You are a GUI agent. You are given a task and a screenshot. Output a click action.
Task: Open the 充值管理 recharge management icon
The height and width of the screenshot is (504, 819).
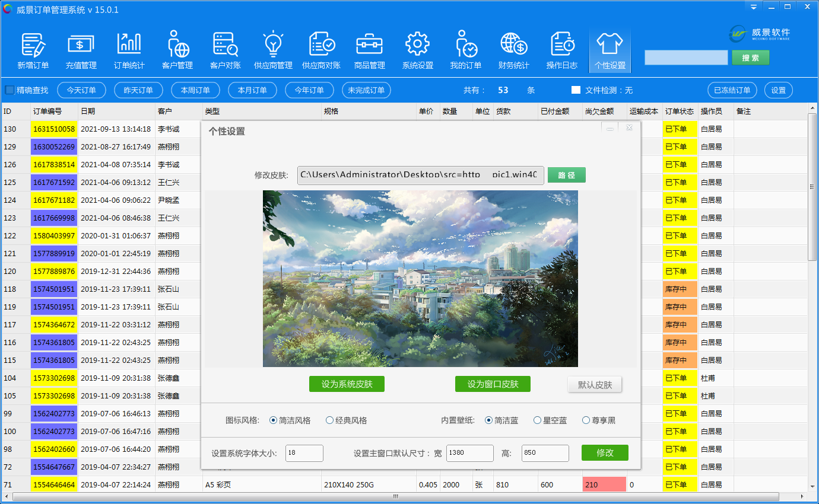(x=81, y=51)
